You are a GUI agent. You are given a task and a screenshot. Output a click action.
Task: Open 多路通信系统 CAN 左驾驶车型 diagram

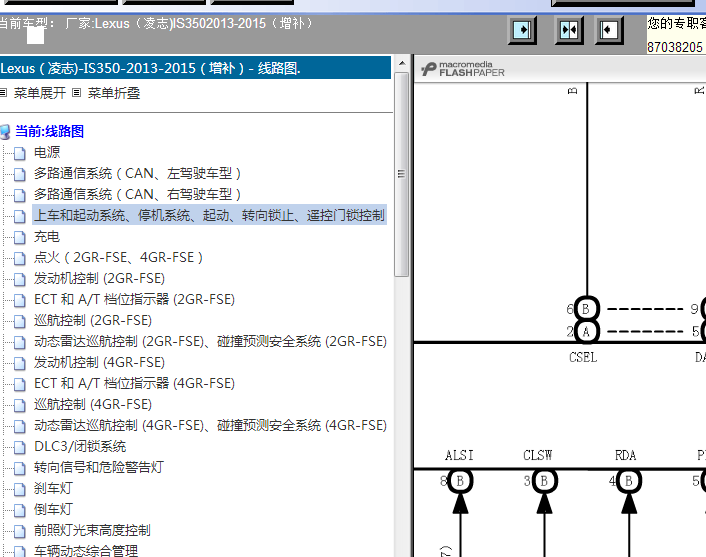137,173
